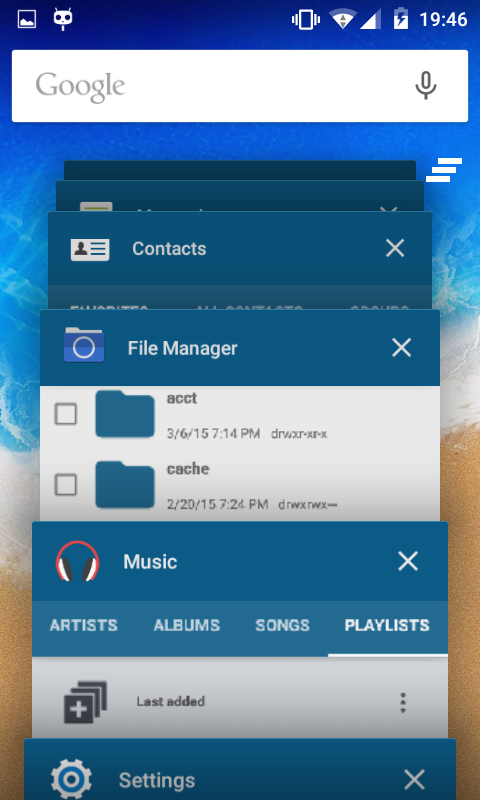Open the cache folder icon
The width and height of the screenshot is (480, 800).
(x=125, y=484)
